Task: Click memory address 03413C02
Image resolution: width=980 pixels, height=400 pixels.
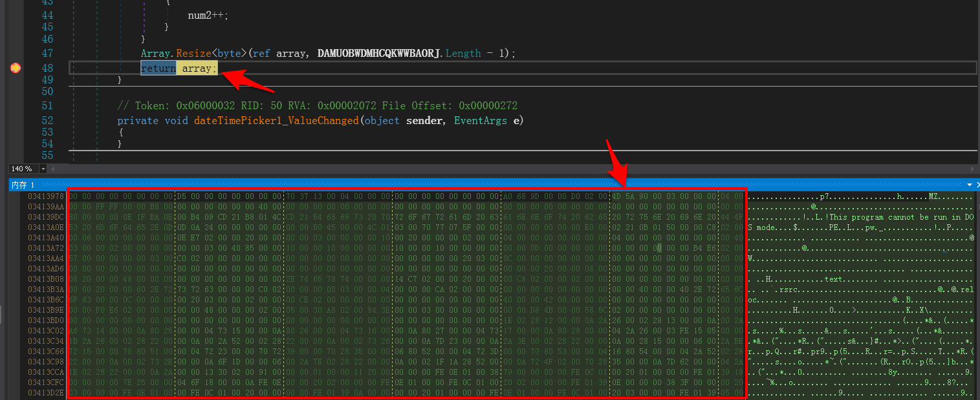Action: point(46,331)
